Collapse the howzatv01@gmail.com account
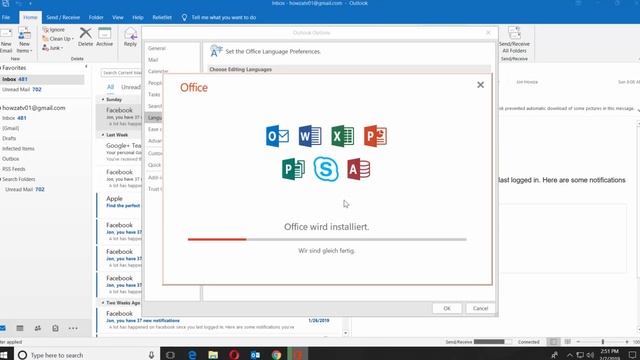 point(1,108)
